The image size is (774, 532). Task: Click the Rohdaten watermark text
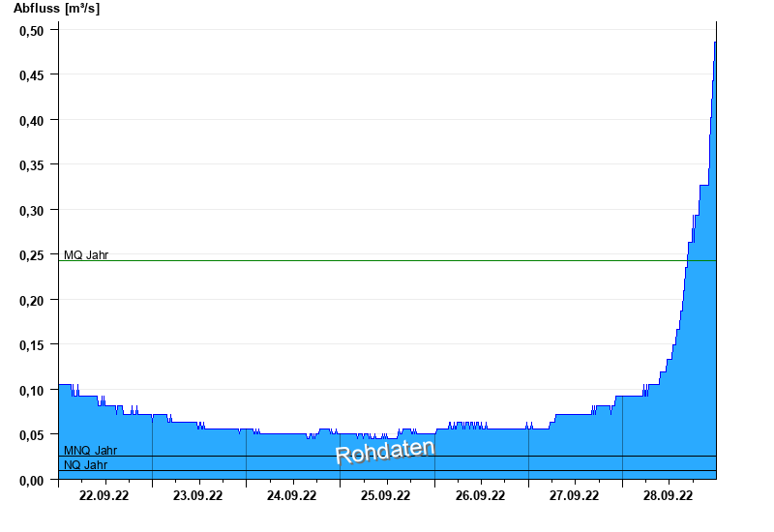pos(385,452)
